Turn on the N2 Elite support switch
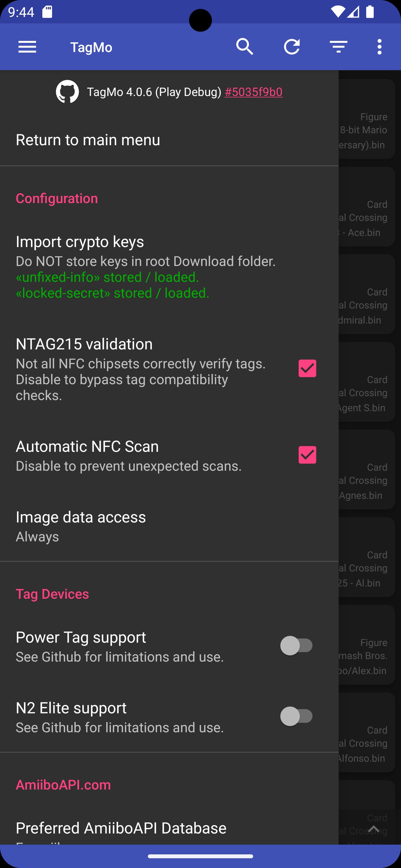 (297, 716)
